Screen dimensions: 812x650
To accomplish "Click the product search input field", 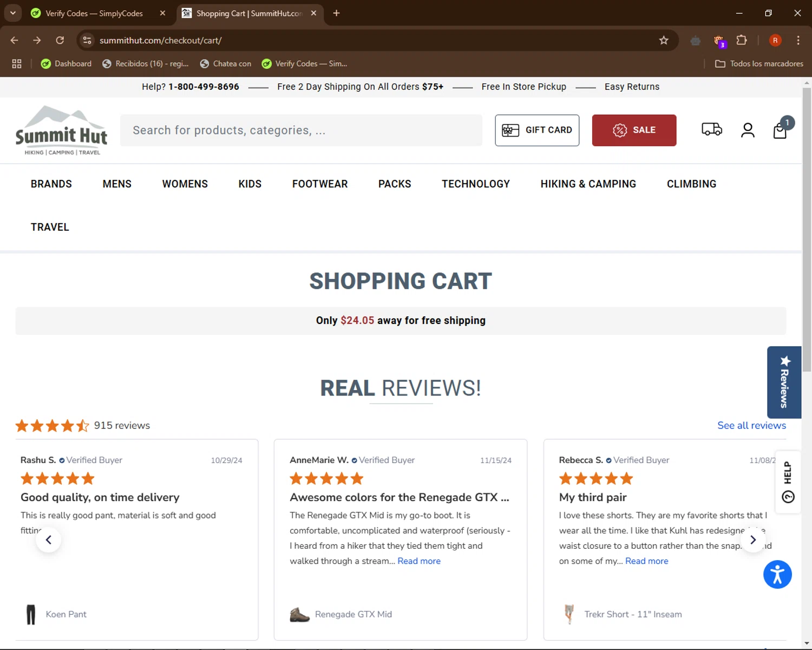I will (301, 130).
